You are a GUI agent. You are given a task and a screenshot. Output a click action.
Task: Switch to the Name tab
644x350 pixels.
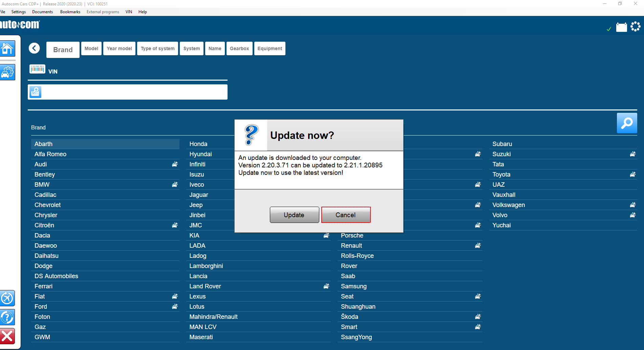coord(215,48)
